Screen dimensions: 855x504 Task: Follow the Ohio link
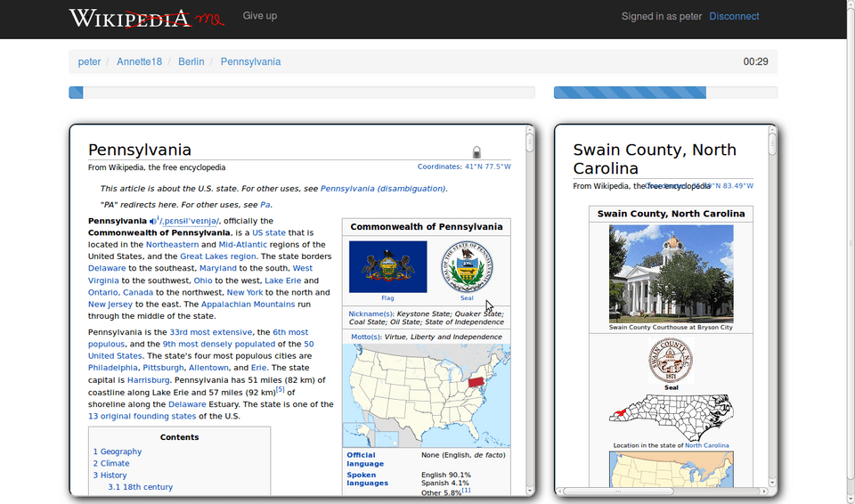[203, 280]
